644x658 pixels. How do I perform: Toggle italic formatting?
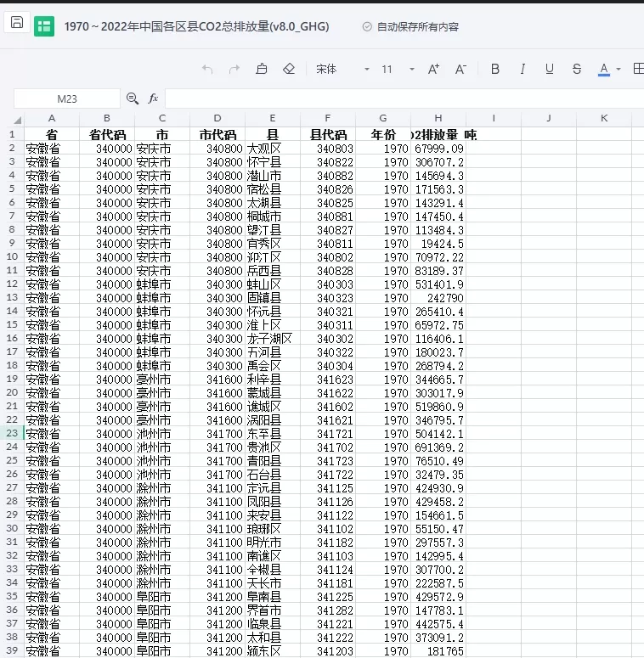523,69
